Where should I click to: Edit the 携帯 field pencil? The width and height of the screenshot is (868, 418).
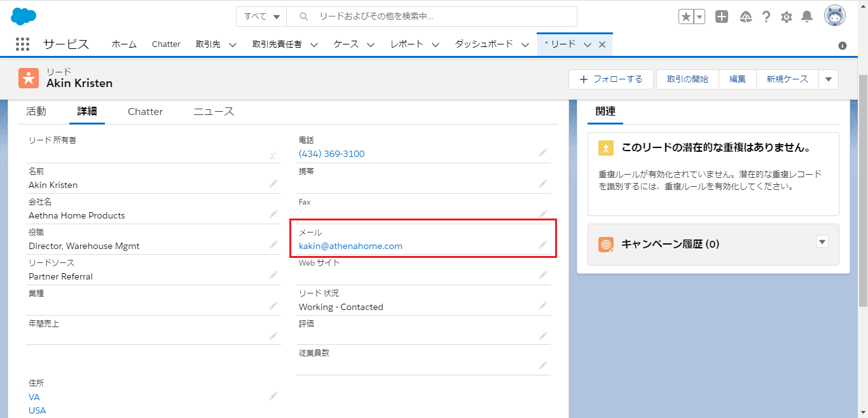tap(543, 184)
